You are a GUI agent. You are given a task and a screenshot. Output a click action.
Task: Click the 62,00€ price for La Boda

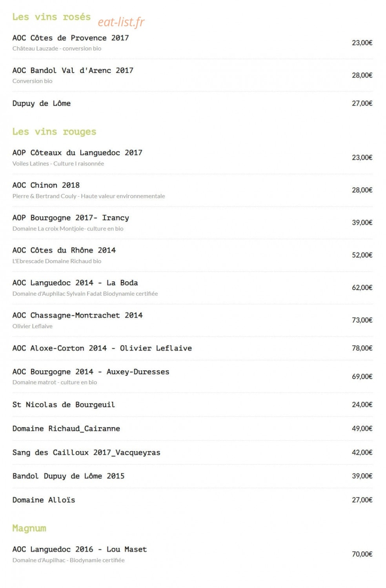click(x=362, y=288)
